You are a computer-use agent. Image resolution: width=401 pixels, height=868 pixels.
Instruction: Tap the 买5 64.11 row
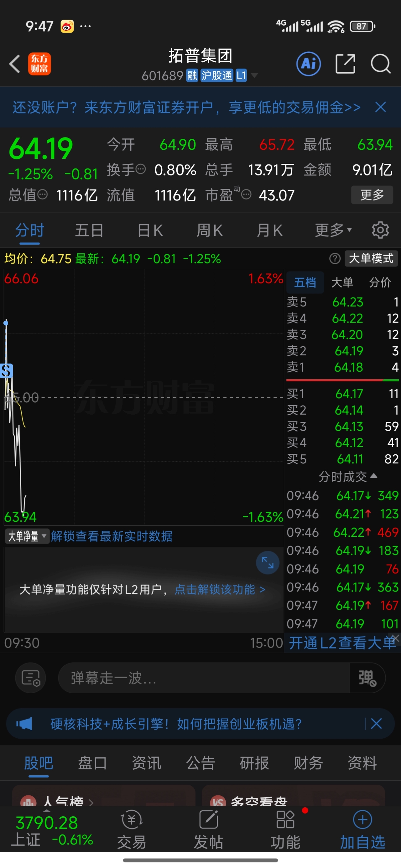(x=343, y=459)
